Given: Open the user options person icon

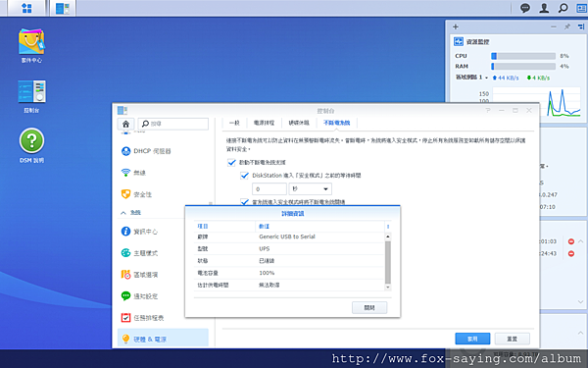Looking at the screenshot, I should [544, 8].
